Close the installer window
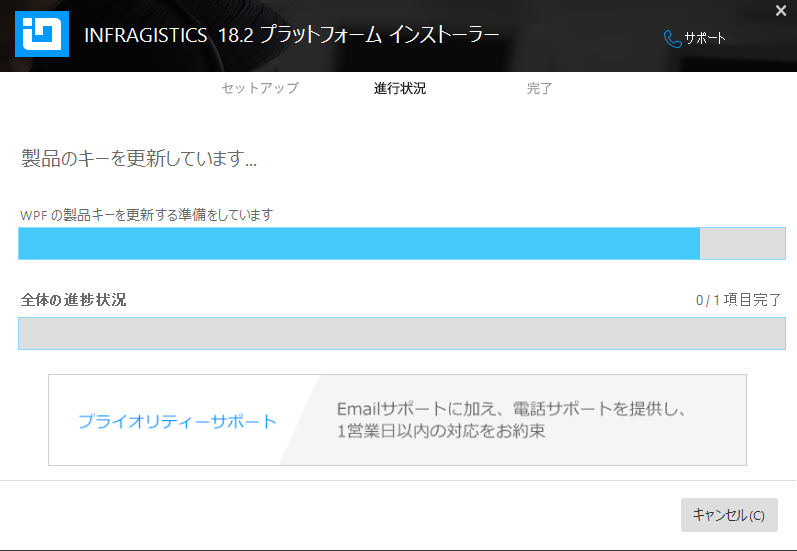797x551 pixels. [781, 10]
